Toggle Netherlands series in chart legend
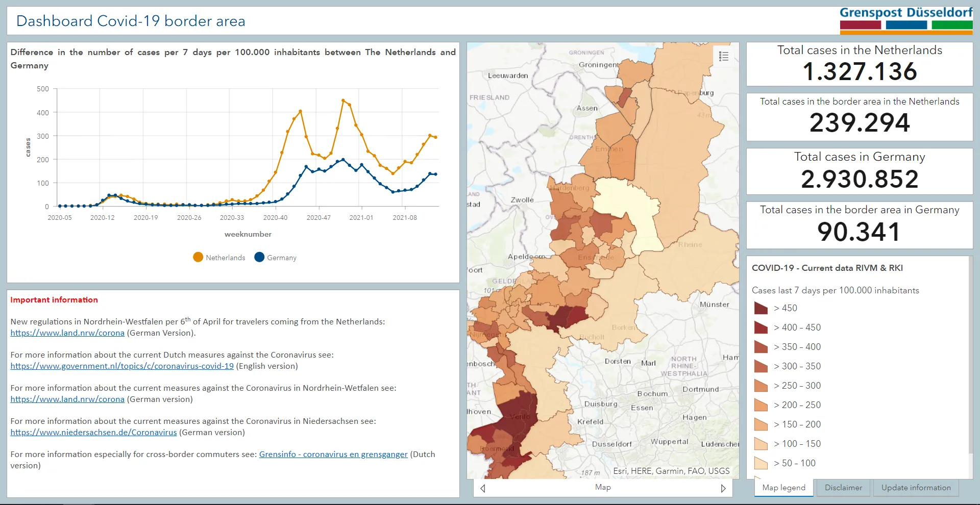 (219, 258)
